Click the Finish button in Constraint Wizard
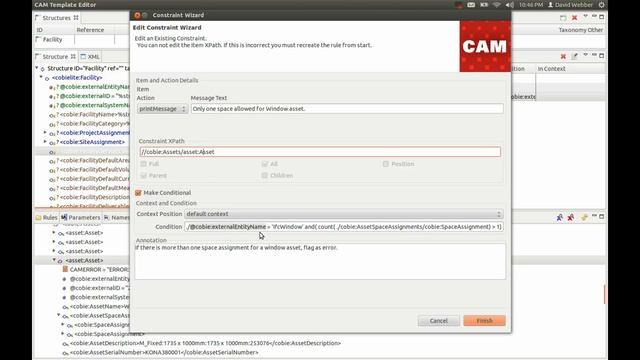Screen dimensions: 640x360 point(484,320)
